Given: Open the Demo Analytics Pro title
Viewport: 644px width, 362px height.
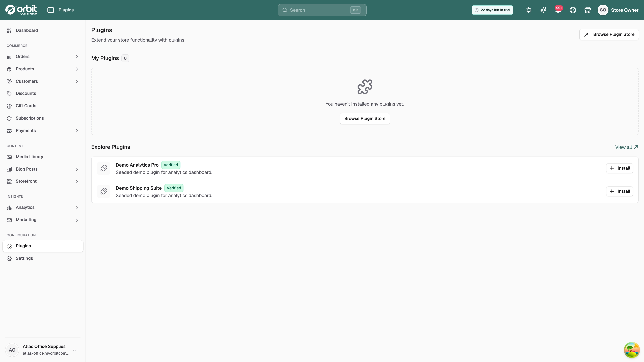Looking at the screenshot, I should coord(137,165).
